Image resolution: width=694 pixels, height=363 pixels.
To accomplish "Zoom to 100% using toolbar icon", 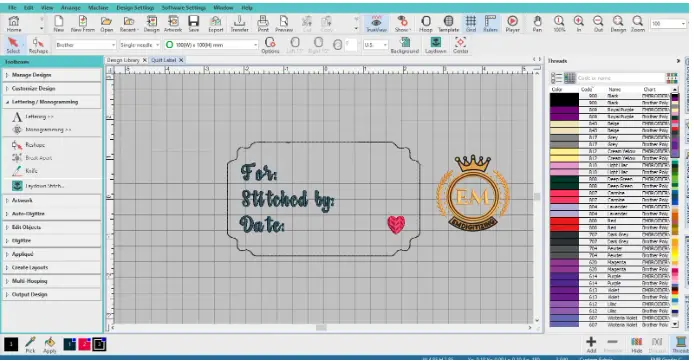I will point(559,23).
